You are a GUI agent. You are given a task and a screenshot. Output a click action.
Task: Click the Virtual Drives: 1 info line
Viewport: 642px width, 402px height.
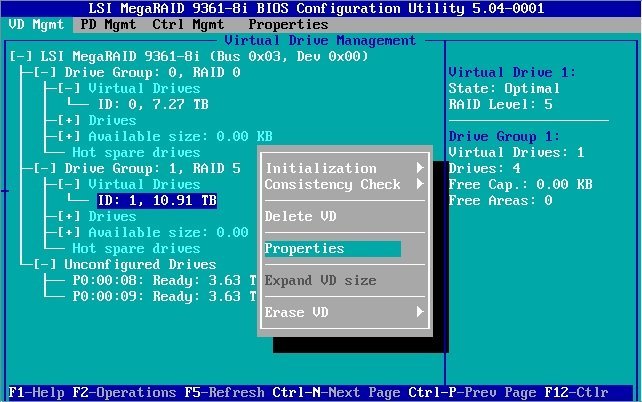click(x=516, y=152)
